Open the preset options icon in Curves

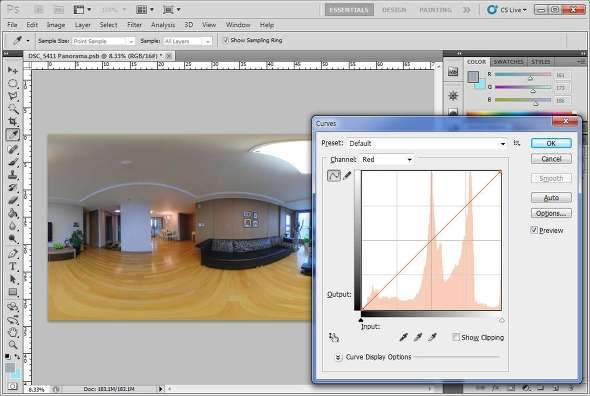point(517,143)
